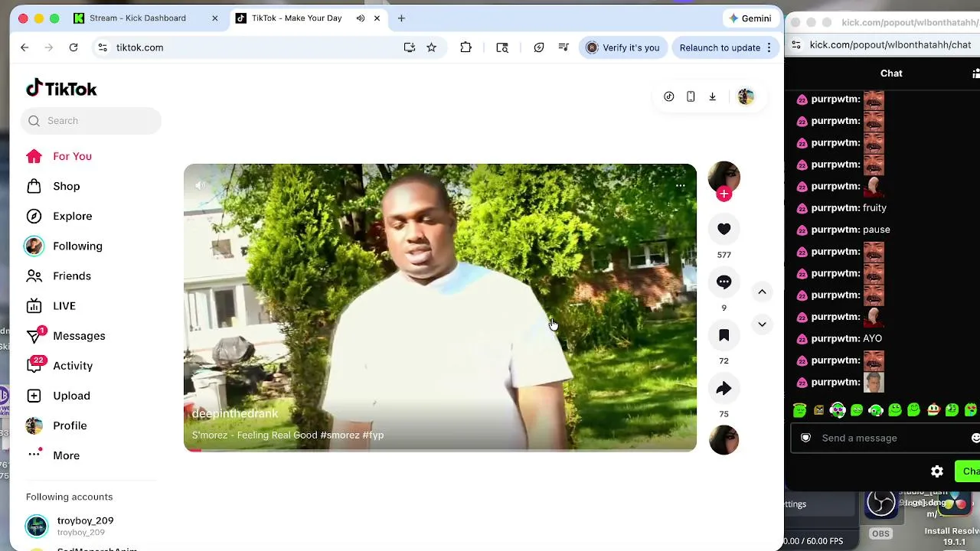View site information for tiktok.com
The image size is (980, 551).
(103, 47)
